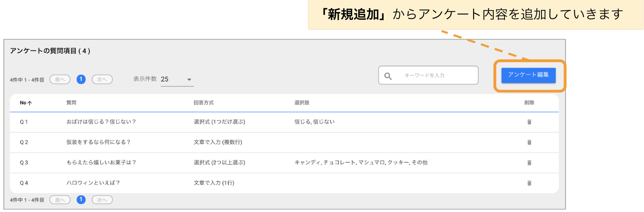Delete question Q3 with its trash icon
Screen dimensions: 644x212
pyautogui.click(x=529, y=162)
